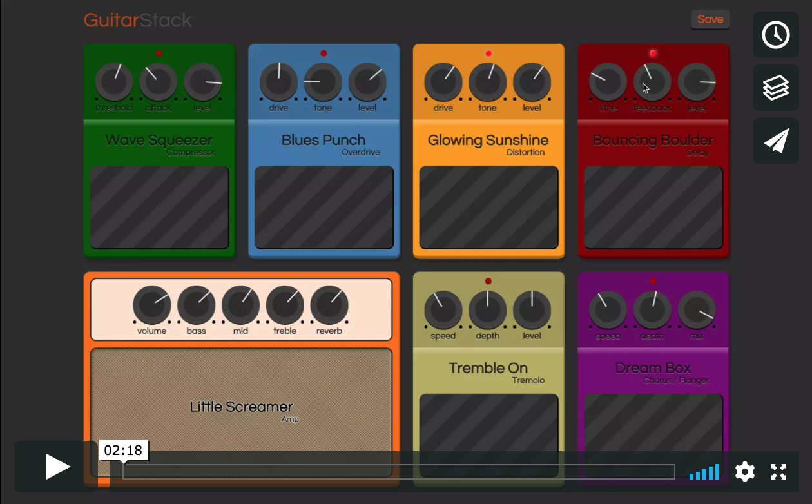The width and height of the screenshot is (812, 504).
Task: Click the volume level bars
Action: coord(704,472)
